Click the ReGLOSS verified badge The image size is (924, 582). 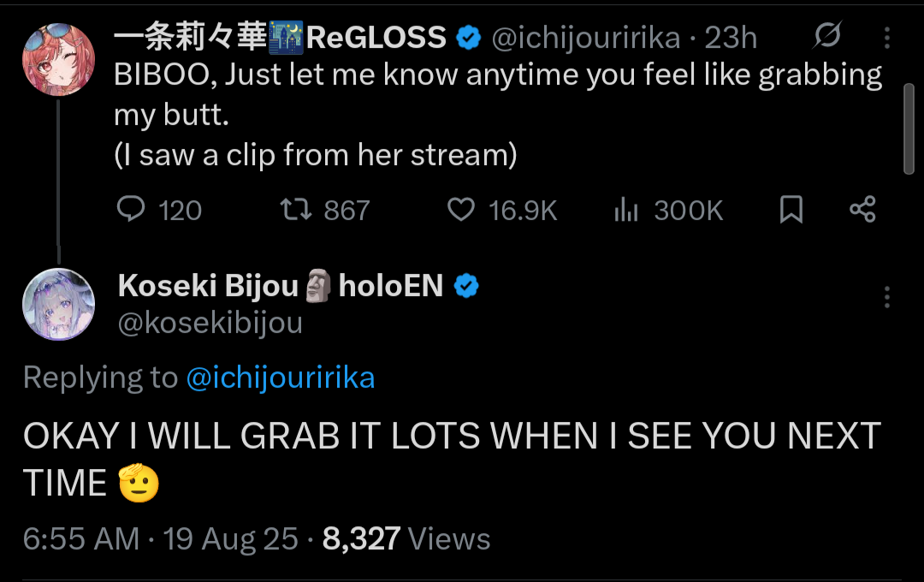468,38
